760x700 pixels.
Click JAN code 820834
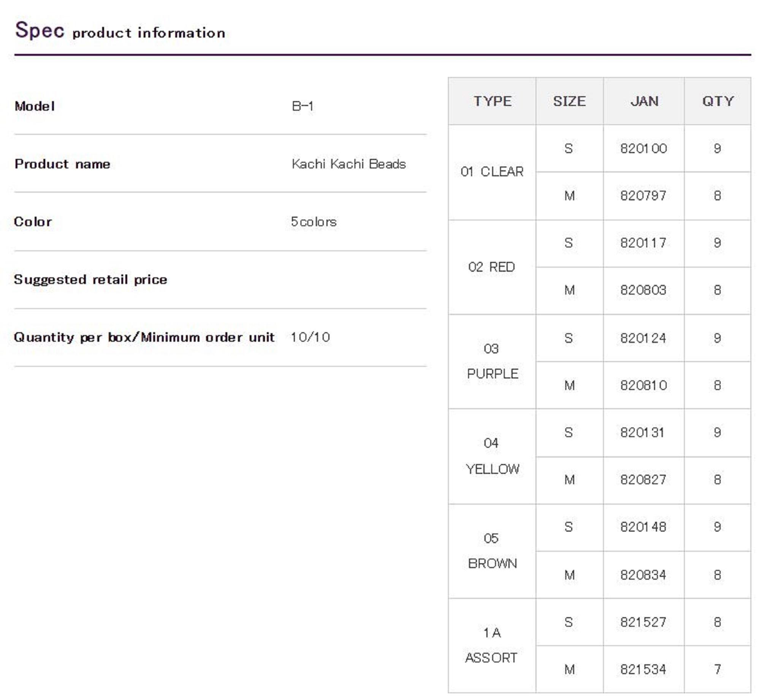tap(643, 575)
